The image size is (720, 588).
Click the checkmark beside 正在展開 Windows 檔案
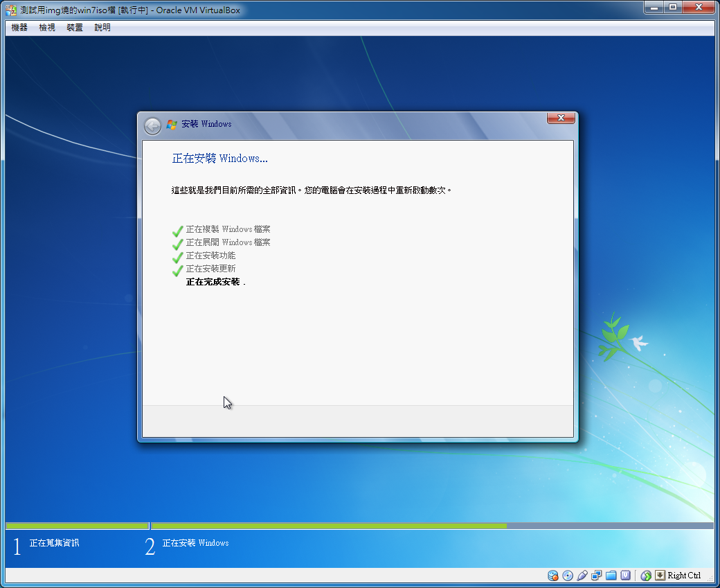tap(178, 244)
